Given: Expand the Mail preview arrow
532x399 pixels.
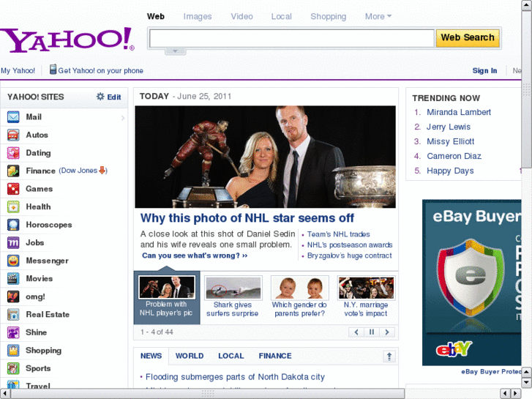Looking at the screenshot, I should [123, 118].
